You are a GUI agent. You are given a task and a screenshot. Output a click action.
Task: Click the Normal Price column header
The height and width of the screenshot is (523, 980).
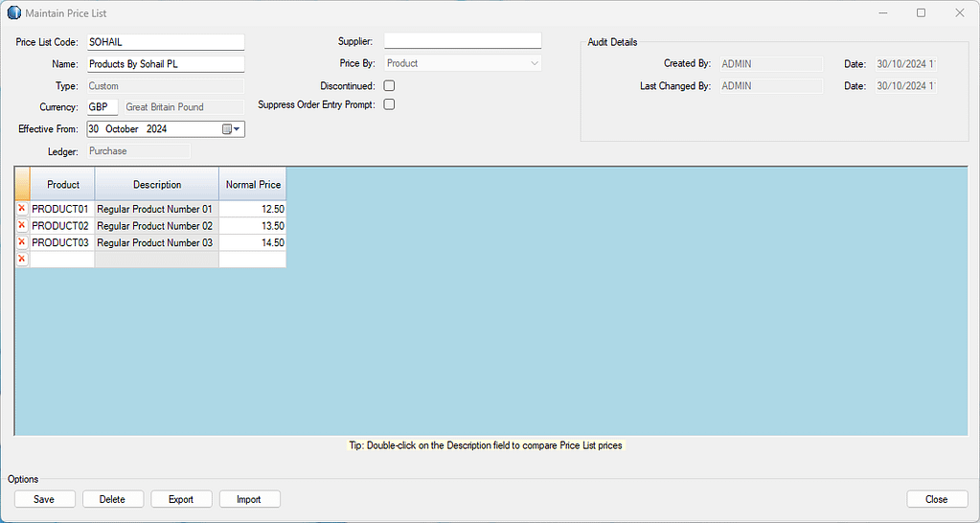coord(253,185)
